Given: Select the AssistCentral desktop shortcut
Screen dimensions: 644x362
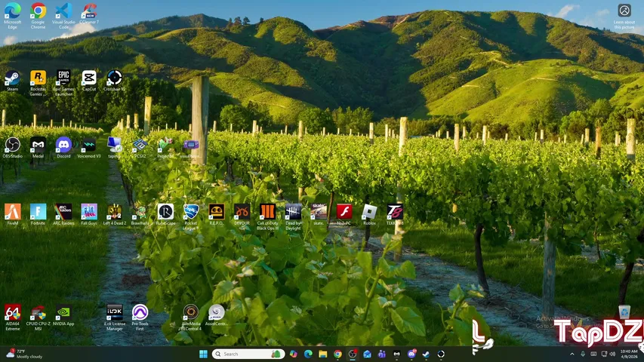Looking at the screenshot, I should point(217,314).
